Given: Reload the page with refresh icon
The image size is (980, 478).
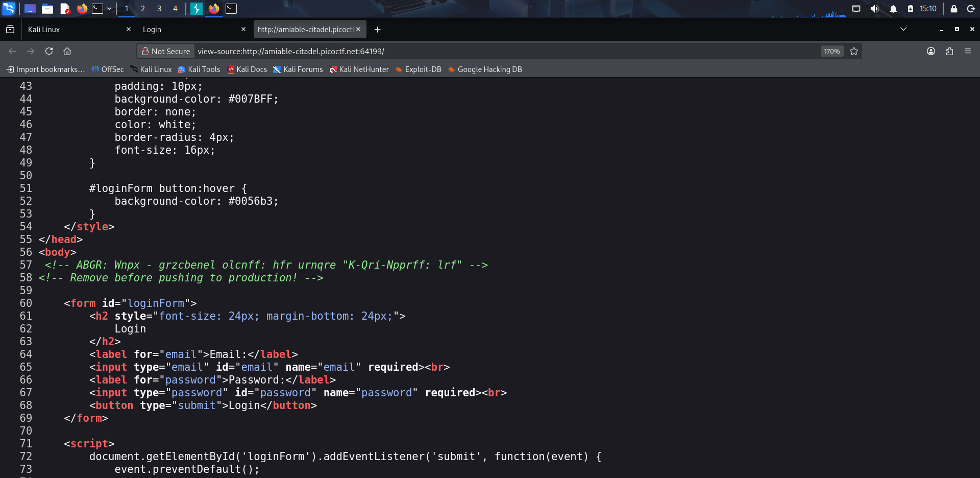Looking at the screenshot, I should click(49, 51).
